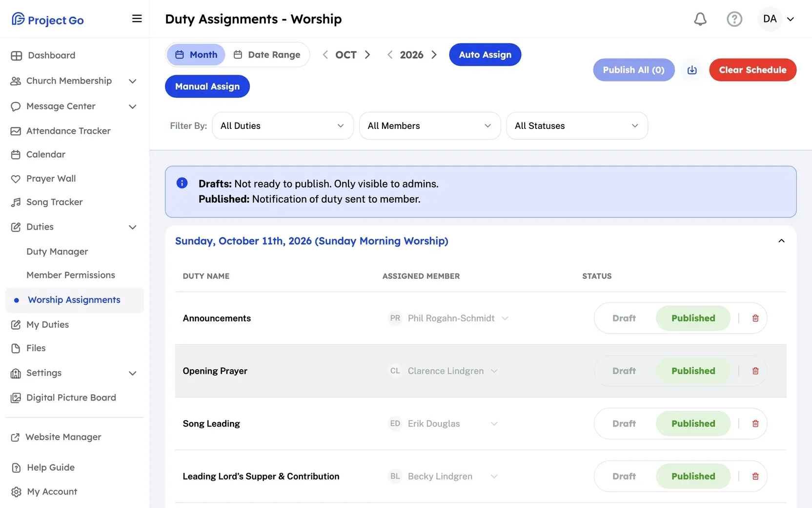
Task: Click the Digital Picture Board icon
Action: [x=16, y=398]
